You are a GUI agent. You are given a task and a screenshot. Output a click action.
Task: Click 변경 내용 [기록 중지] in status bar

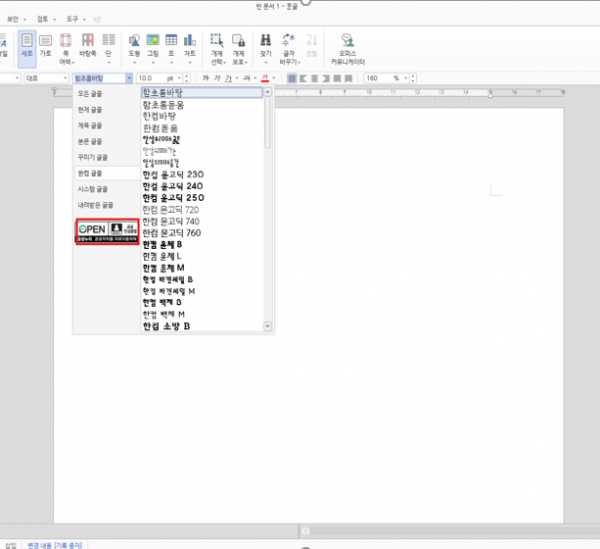pos(55,545)
